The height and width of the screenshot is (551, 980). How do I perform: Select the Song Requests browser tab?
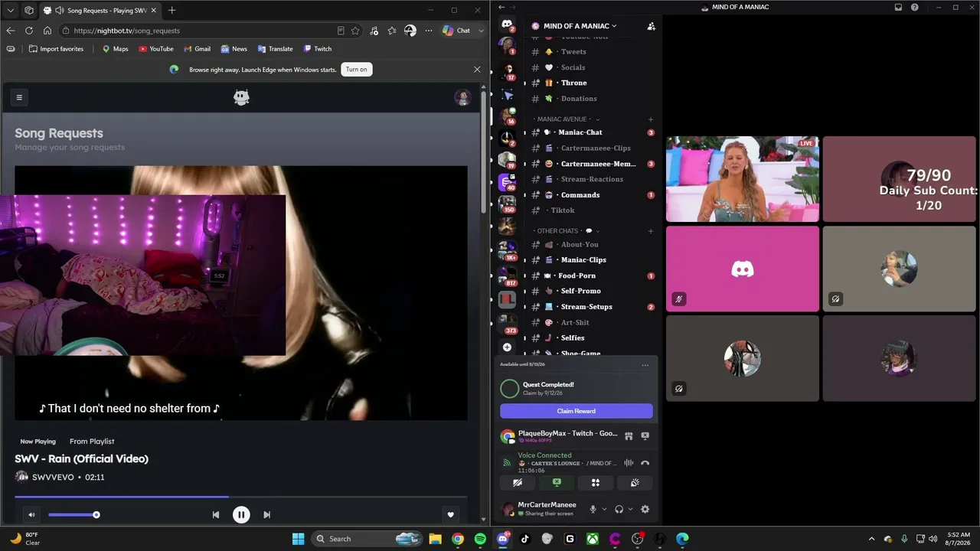click(x=100, y=11)
